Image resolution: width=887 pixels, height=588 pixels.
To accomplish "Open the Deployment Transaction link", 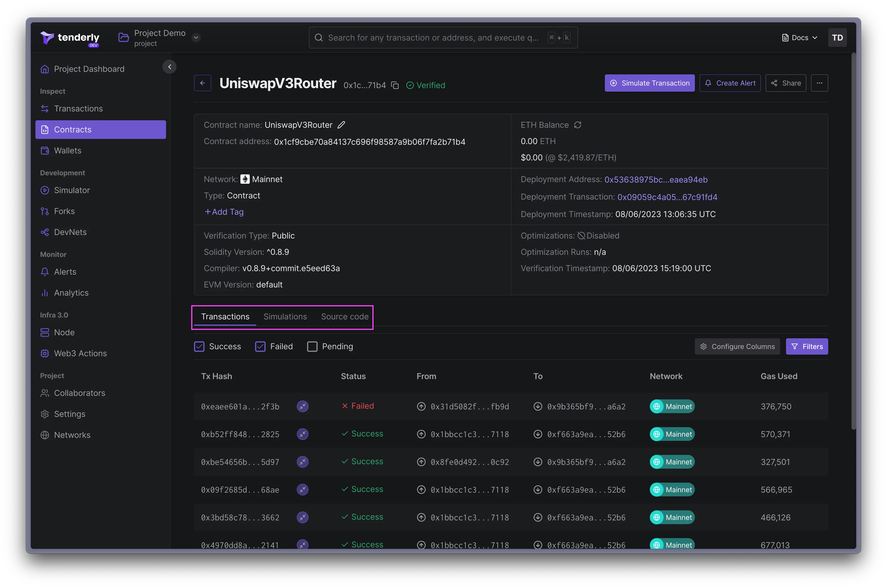I will click(x=667, y=197).
